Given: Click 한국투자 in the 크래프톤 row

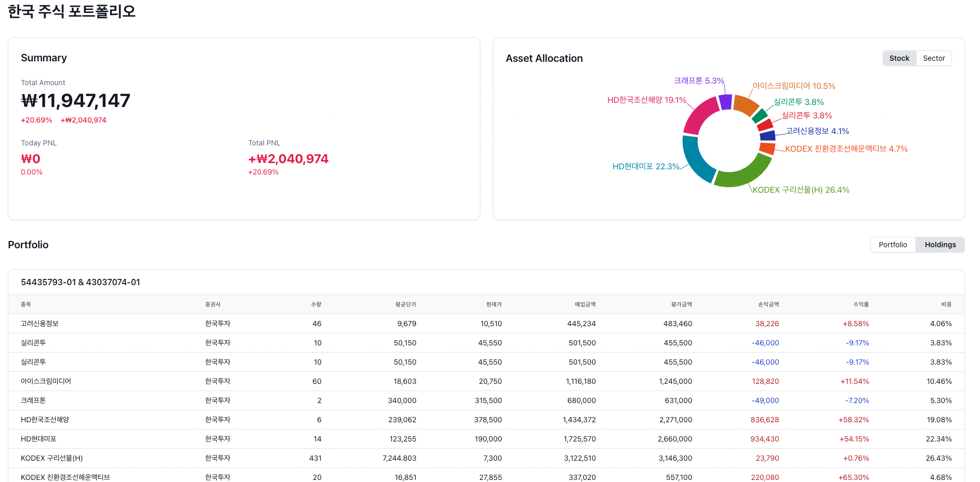Looking at the screenshot, I should click(x=218, y=400).
